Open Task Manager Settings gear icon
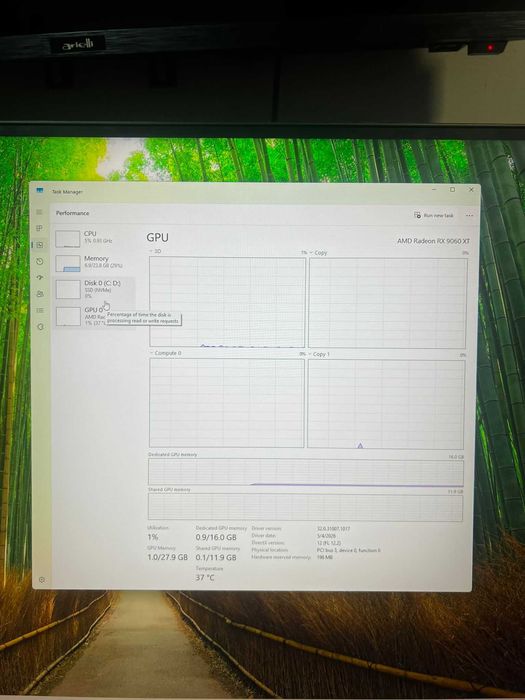Viewport: 525px width, 700px height. pos(42,579)
